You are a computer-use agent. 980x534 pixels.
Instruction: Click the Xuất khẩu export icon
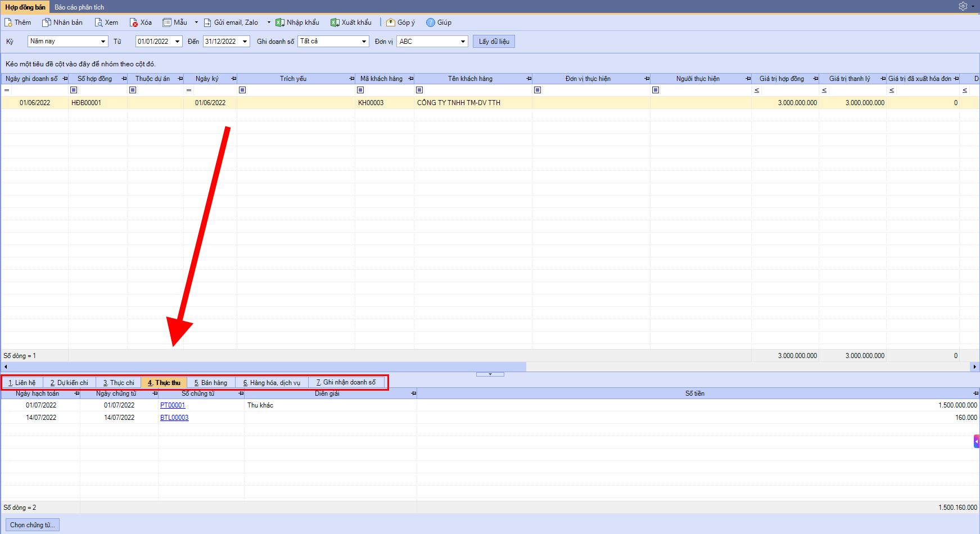[x=335, y=22]
